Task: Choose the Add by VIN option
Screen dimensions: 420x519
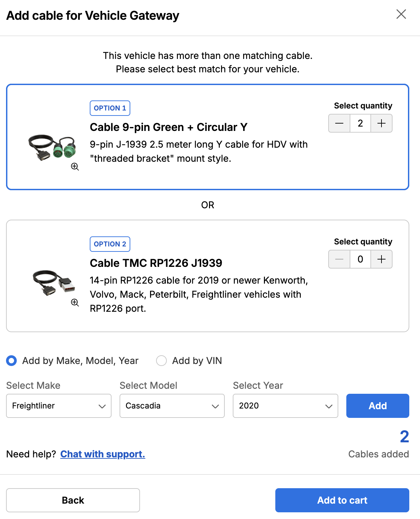Action: (x=161, y=361)
